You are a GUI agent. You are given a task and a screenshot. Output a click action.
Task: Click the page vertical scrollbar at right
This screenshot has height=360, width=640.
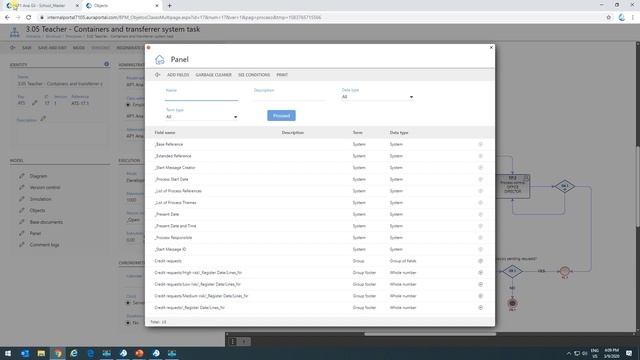(638, 186)
